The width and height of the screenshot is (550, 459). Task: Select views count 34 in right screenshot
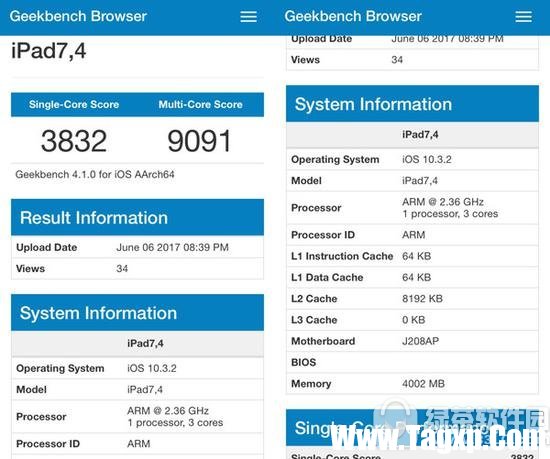click(x=397, y=60)
